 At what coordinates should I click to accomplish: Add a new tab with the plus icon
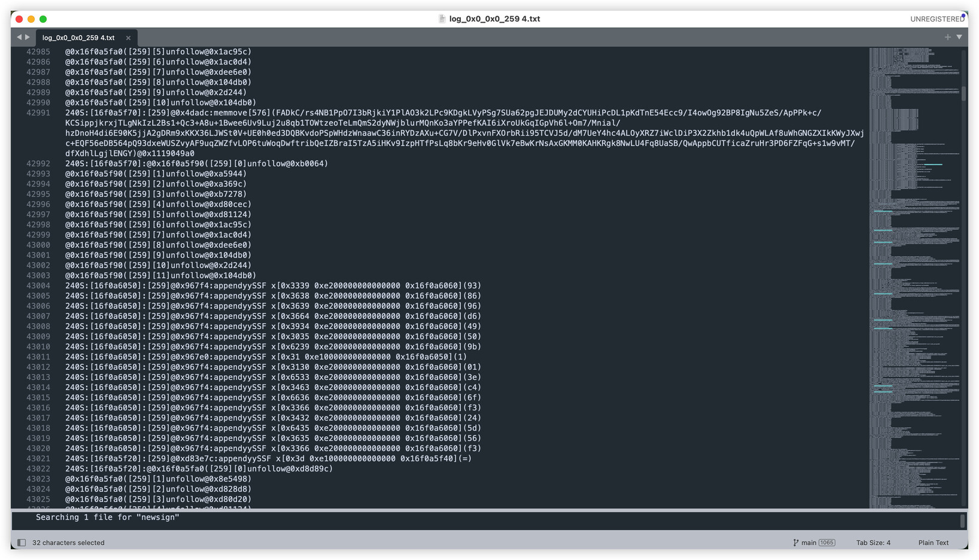(x=947, y=37)
